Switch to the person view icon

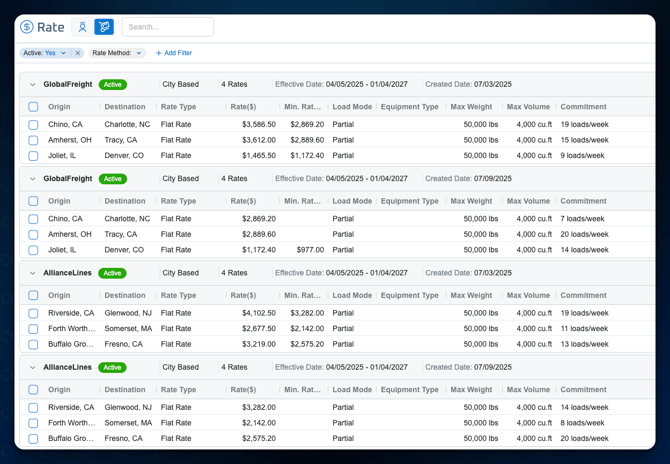click(83, 27)
